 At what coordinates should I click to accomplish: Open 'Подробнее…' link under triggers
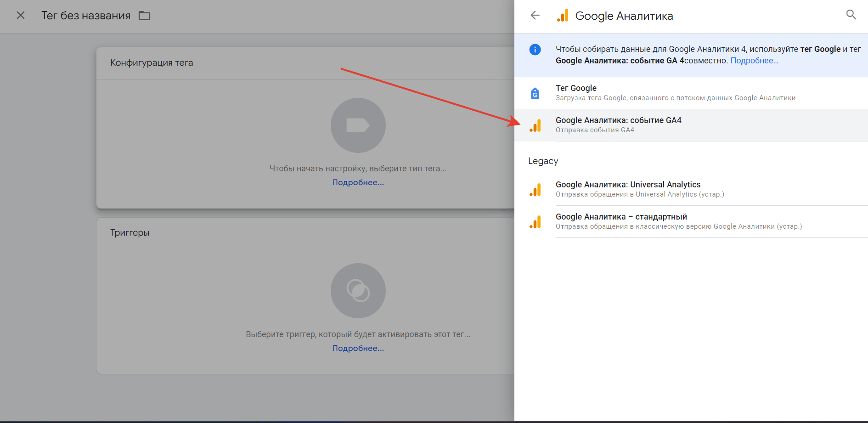point(358,348)
